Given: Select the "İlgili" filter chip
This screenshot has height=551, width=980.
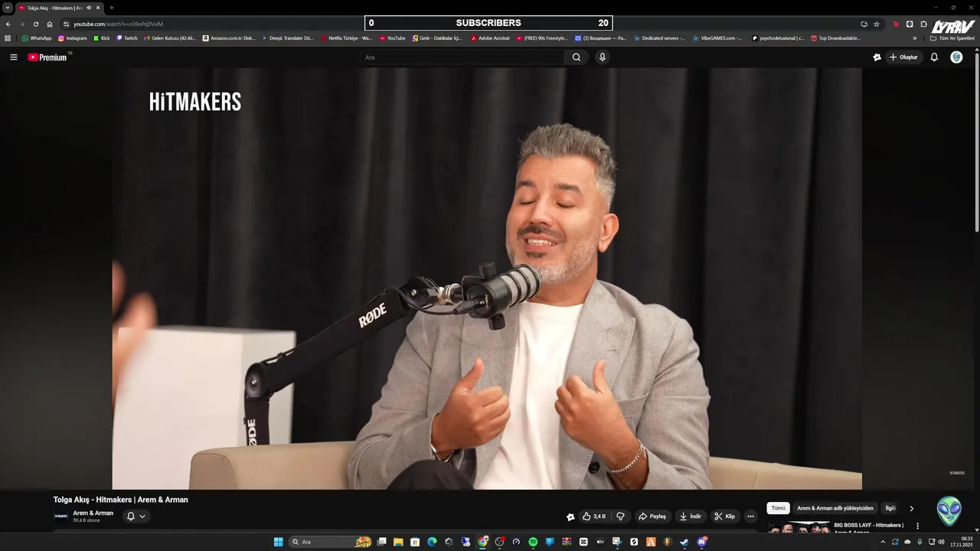Looking at the screenshot, I should [890, 508].
